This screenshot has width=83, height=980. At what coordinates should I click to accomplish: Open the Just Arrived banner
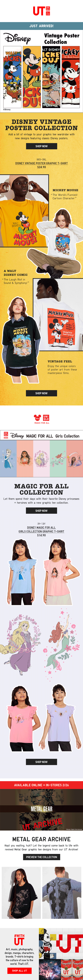(x=41, y=26)
